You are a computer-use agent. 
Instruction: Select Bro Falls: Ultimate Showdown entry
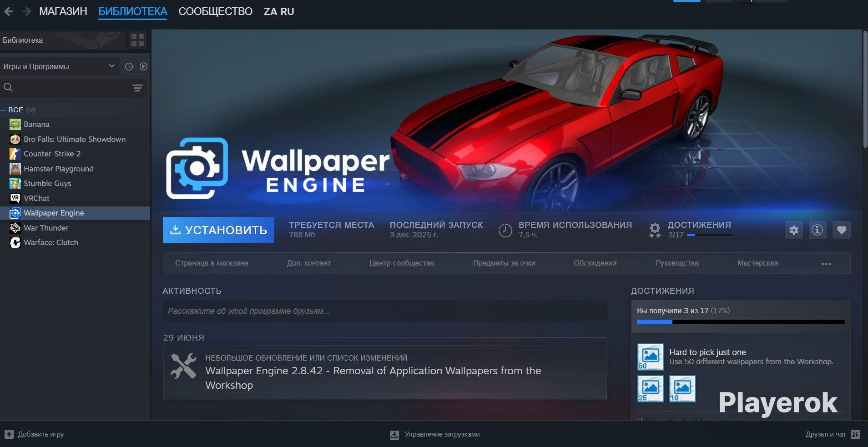point(75,139)
